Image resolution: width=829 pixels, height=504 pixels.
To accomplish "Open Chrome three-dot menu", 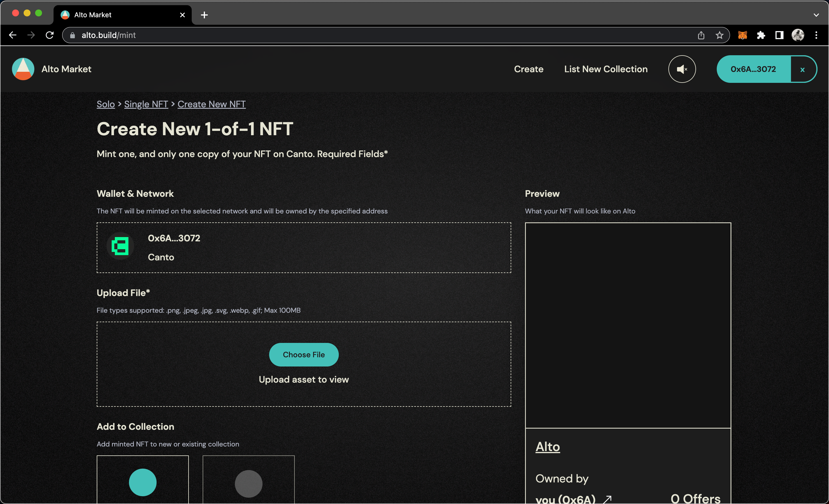I will 817,35.
